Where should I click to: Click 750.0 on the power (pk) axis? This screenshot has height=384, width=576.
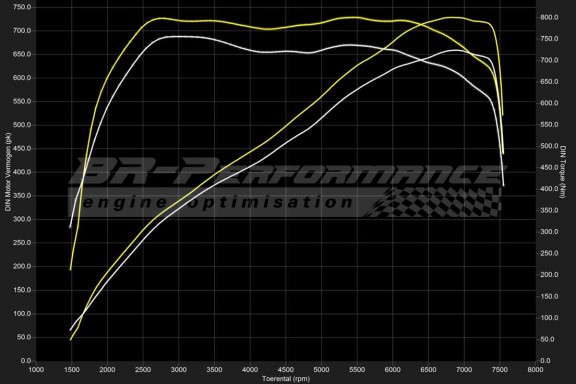point(22,7)
